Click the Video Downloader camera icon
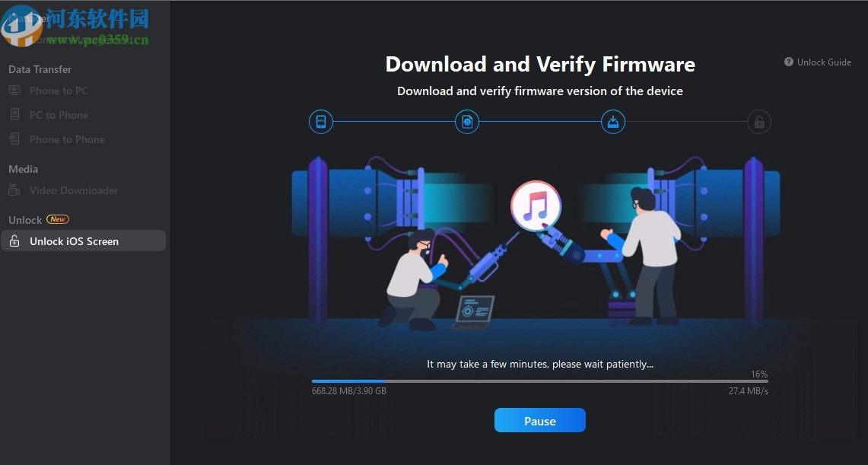The height and width of the screenshot is (465, 868). (x=14, y=190)
